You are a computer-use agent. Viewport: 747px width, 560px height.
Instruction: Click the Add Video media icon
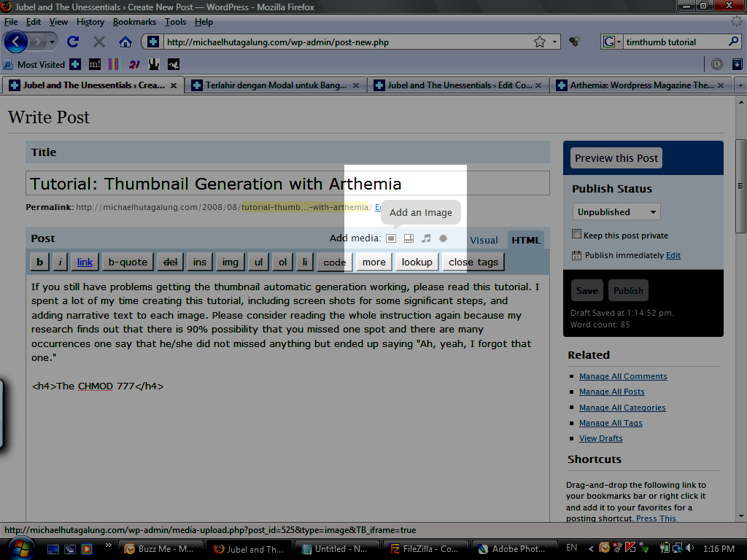point(409,238)
